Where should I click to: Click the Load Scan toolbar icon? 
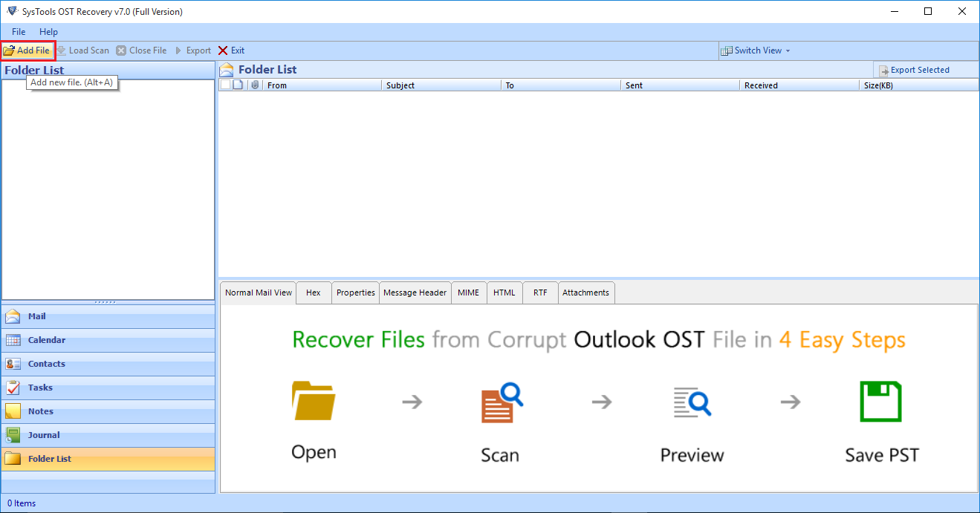(62, 50)
